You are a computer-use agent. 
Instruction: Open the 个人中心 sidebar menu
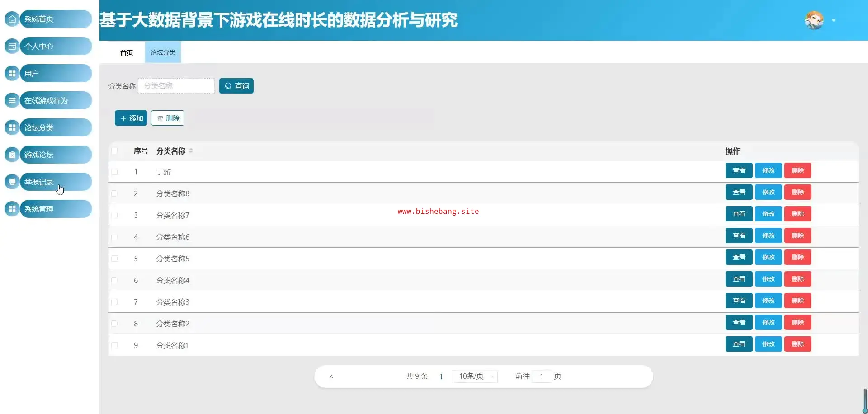point(56,46)
